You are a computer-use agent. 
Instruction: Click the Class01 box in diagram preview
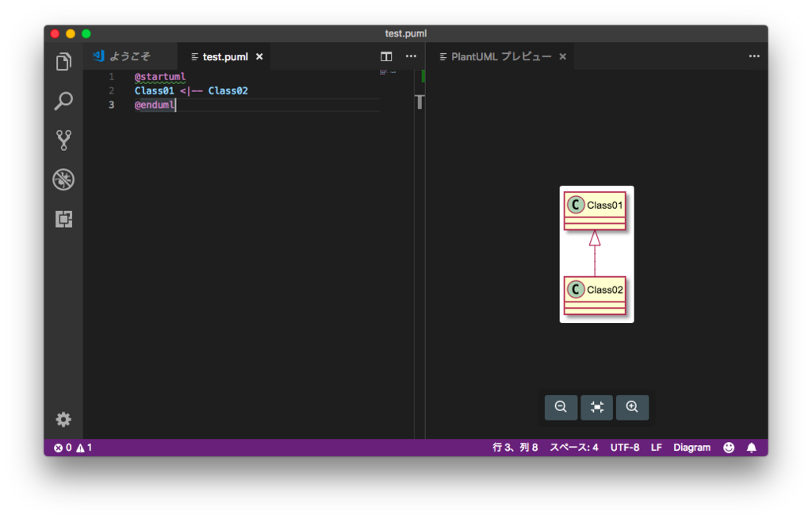coord(595,210)
